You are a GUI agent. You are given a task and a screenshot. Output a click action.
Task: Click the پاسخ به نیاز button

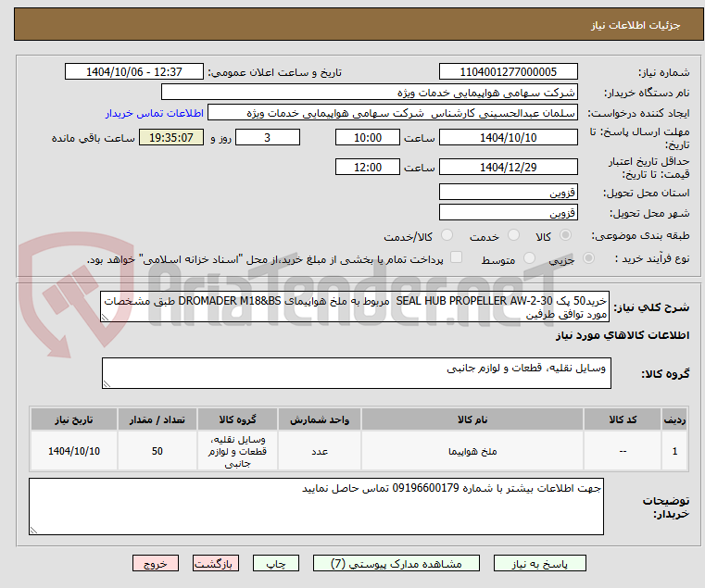[x=539, y=563]
